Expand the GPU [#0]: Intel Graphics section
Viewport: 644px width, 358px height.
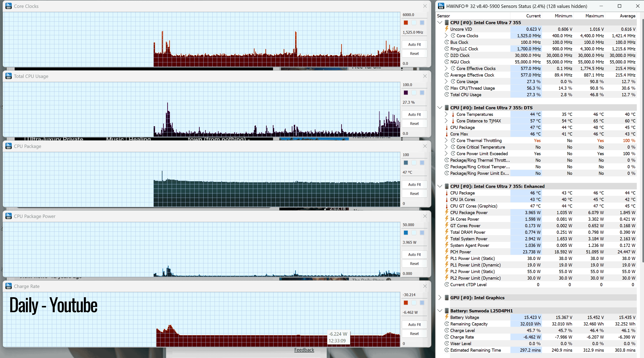(x=440, y=298)
